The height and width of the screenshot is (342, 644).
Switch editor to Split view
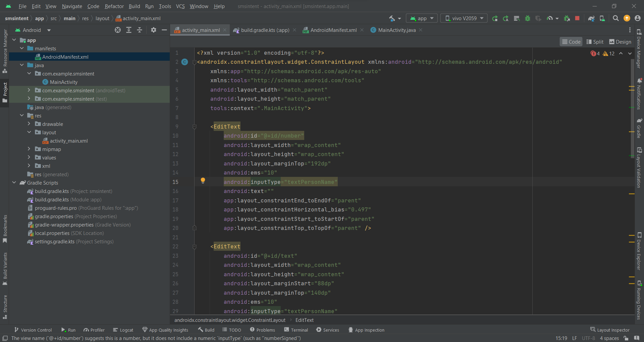tap(595, 42)
